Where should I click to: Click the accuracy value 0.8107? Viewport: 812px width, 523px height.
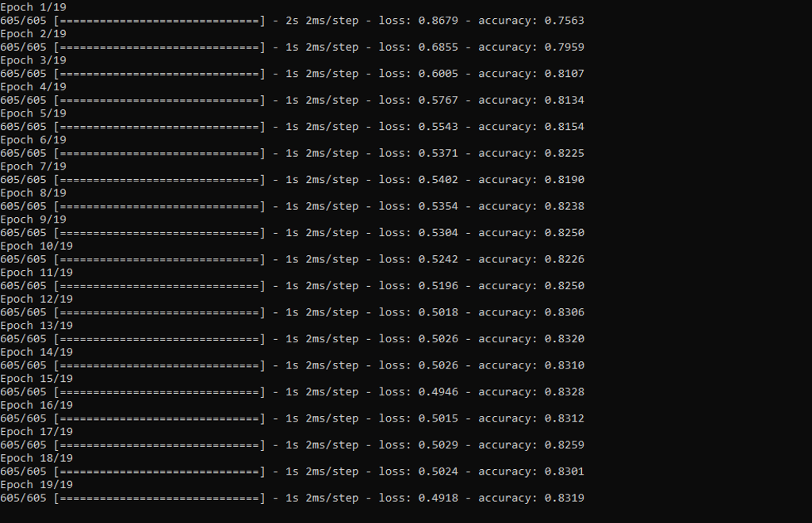[564, 74]
